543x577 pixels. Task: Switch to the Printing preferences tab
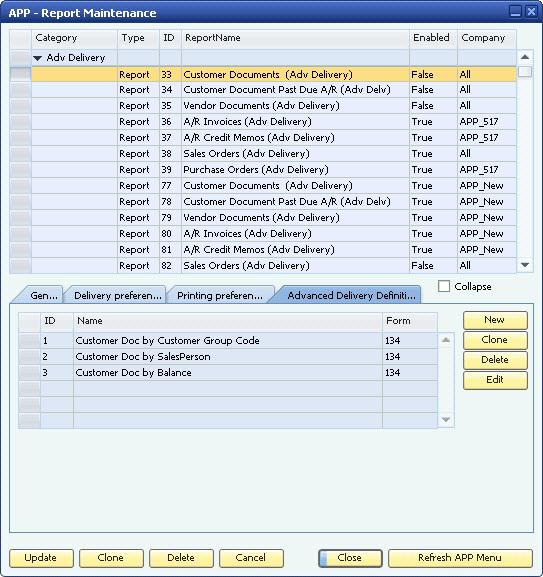point(220,295)
